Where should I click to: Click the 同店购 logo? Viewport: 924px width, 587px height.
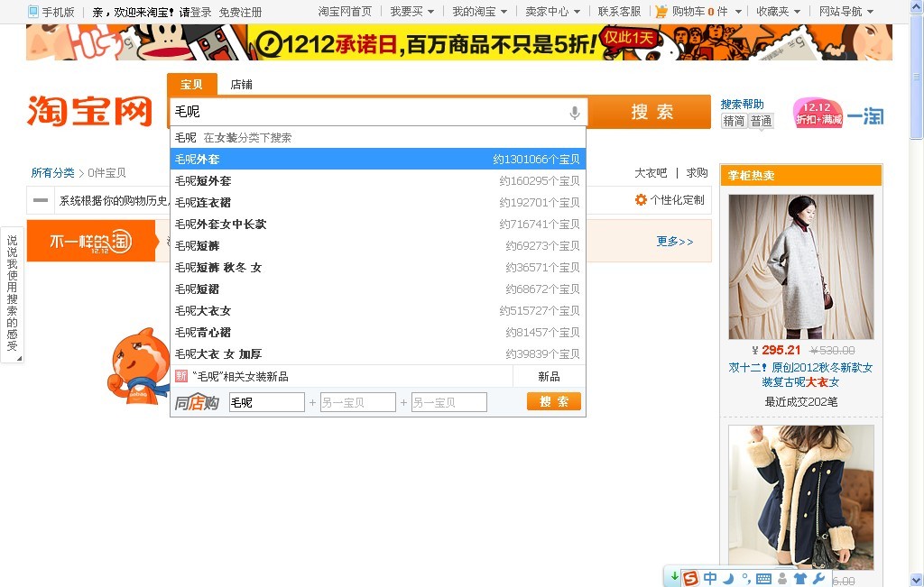click(197, 403)
